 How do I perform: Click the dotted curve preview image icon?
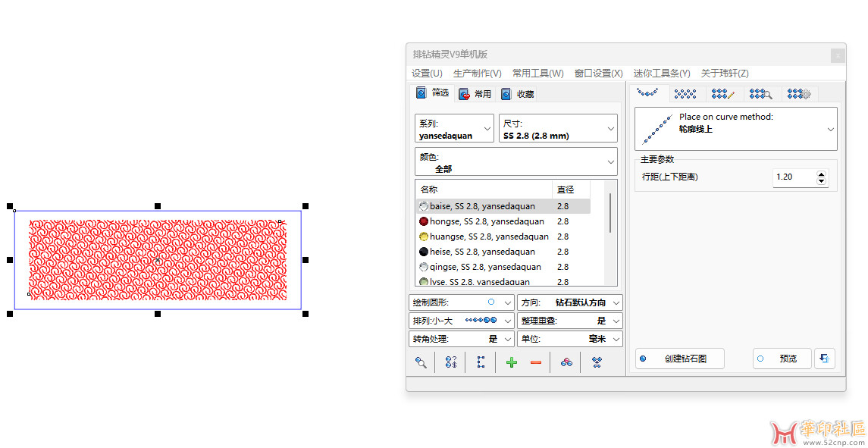656,129
